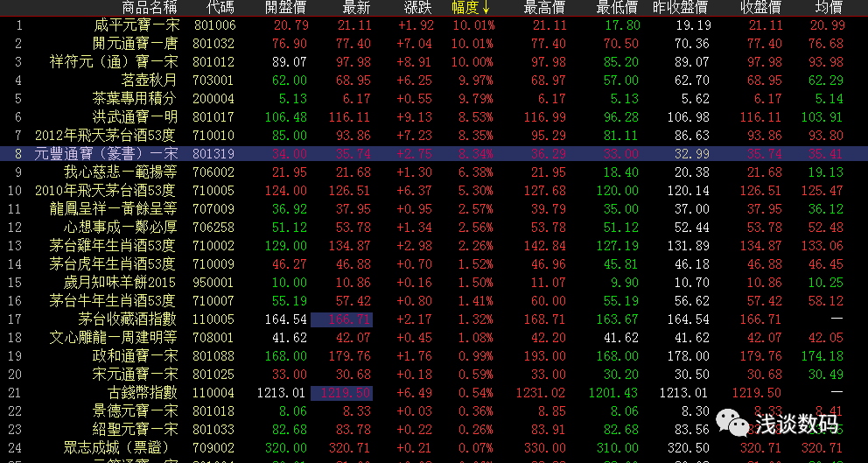Click code 110005
Image resolution: width=868 pixels, height=463 pixels.
(x=213, y=319)
